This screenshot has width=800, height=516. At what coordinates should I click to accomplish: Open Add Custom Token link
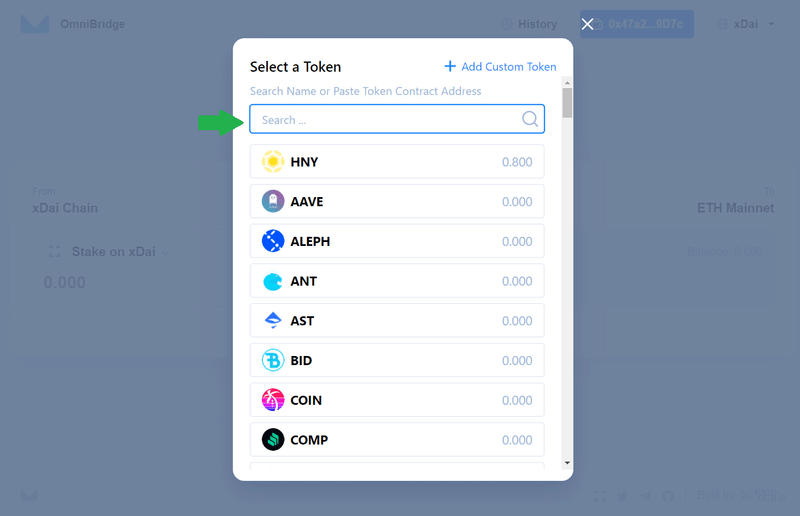pos(501,66)
